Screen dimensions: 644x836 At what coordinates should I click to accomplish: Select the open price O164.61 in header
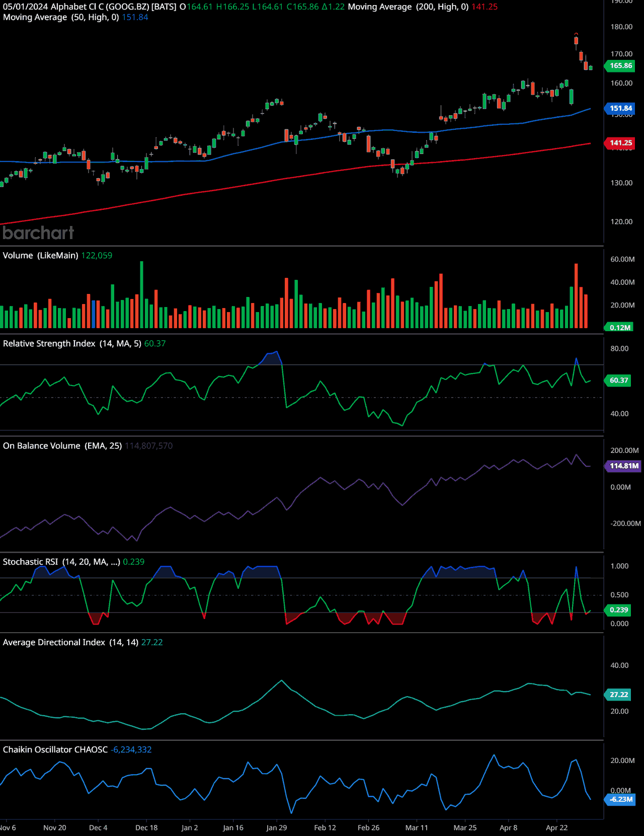click(196, 7)
